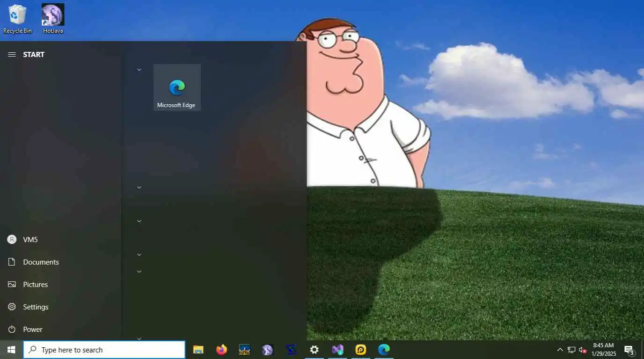Switch to Microsoft Edge on the taskbar

(384, 350)
